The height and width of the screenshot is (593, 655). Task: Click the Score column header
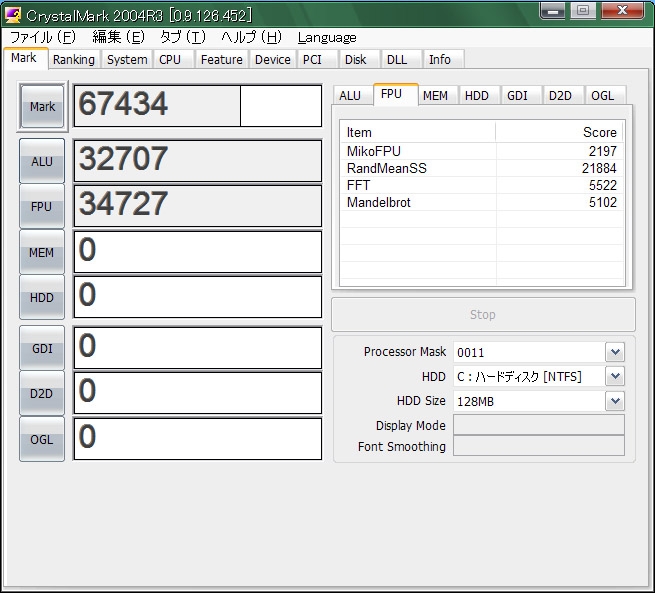point(558,132)
